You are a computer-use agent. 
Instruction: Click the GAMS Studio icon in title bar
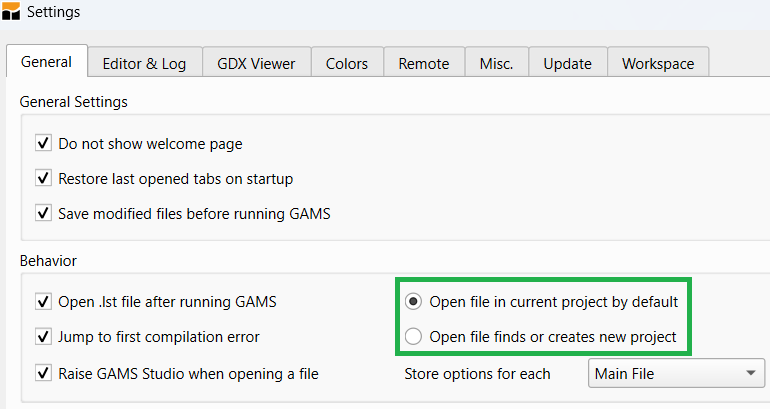point(12,13)
